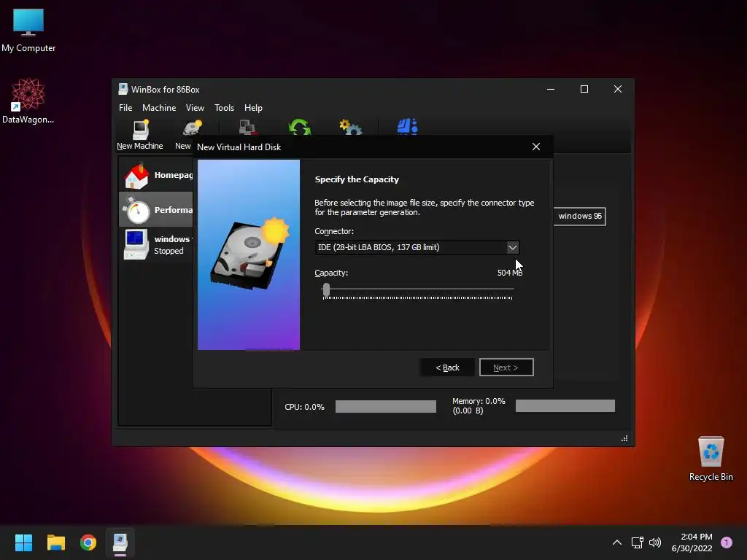Open the notification count badge
747x560 pixels.
tap(727, 542)
